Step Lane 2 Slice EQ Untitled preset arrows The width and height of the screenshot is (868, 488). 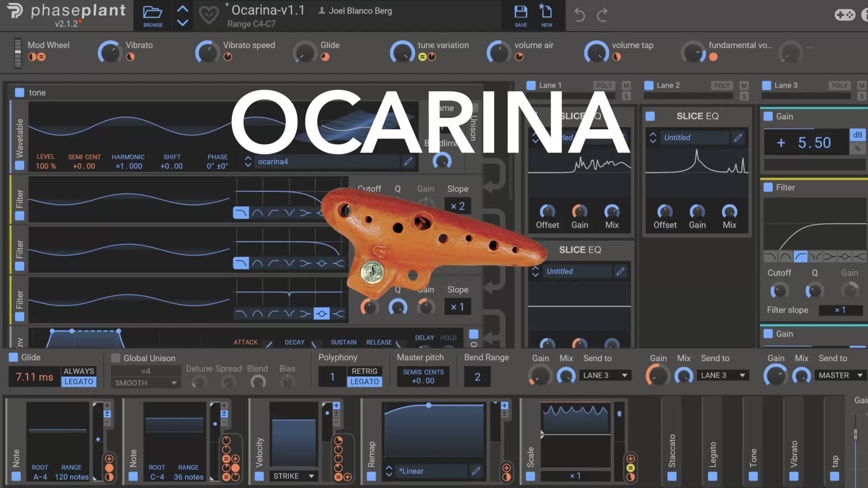[x=653, y=137]
